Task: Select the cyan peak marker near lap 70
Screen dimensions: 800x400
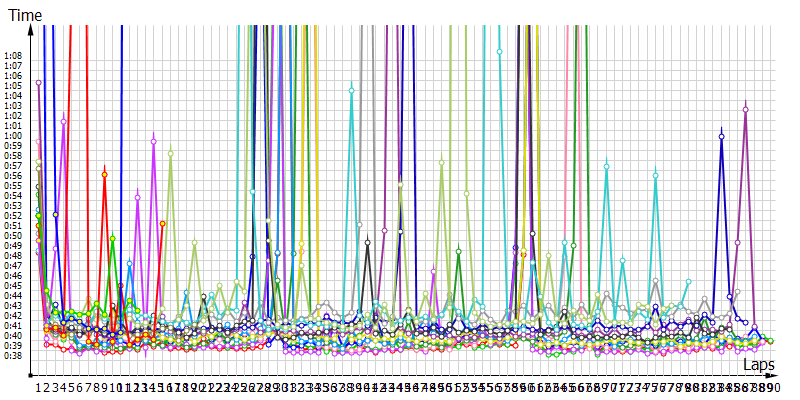Action: point(606,165)
